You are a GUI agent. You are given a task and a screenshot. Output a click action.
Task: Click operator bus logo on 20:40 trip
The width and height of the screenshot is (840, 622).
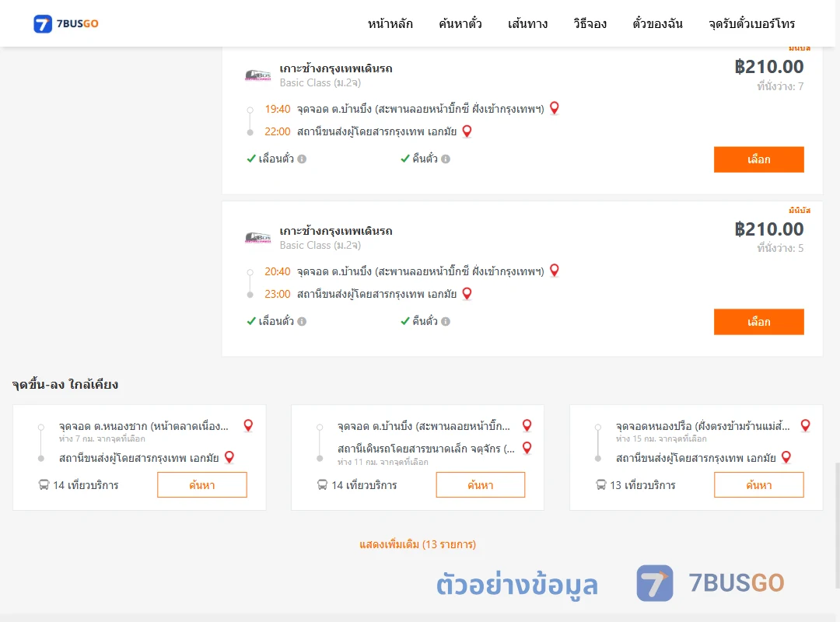(257, 237)
